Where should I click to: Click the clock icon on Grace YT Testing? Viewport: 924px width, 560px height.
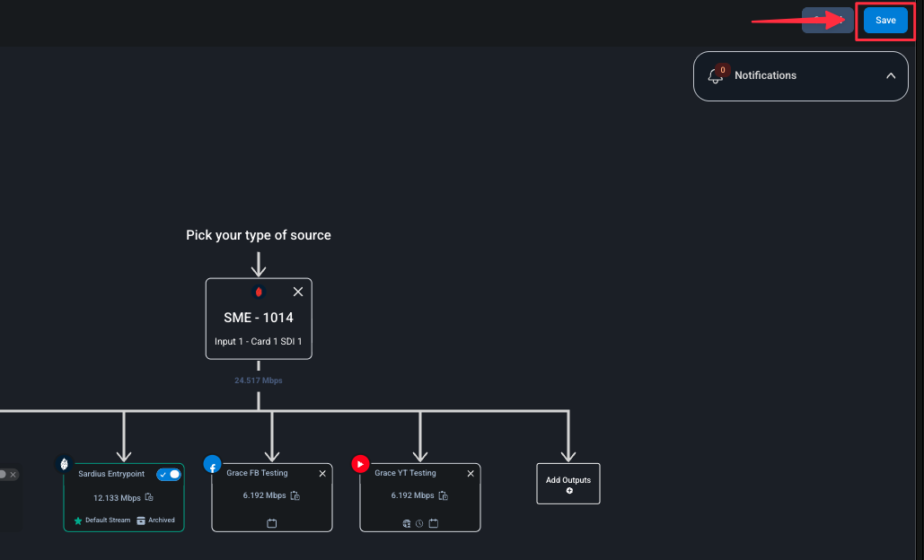[419, 523]
